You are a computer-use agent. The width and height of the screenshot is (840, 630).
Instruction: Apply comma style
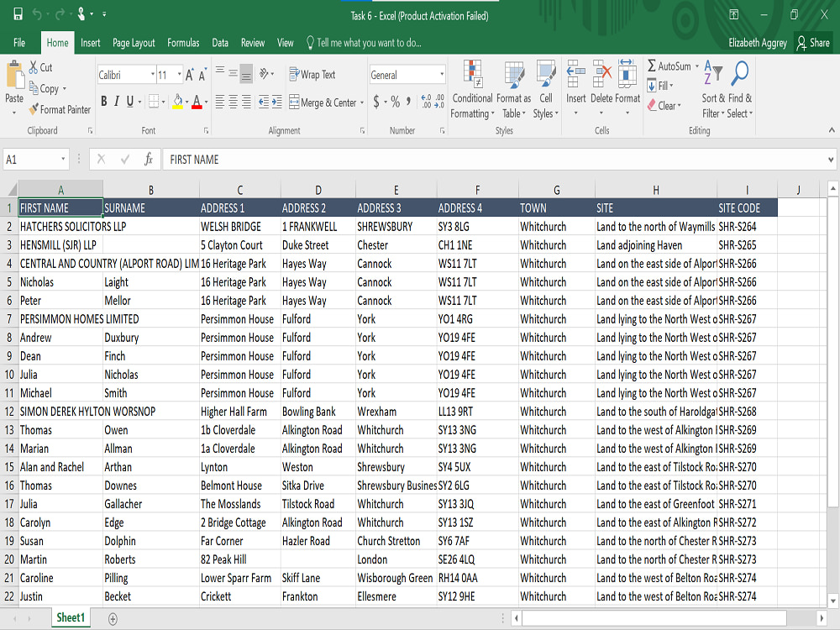point(409,102)
